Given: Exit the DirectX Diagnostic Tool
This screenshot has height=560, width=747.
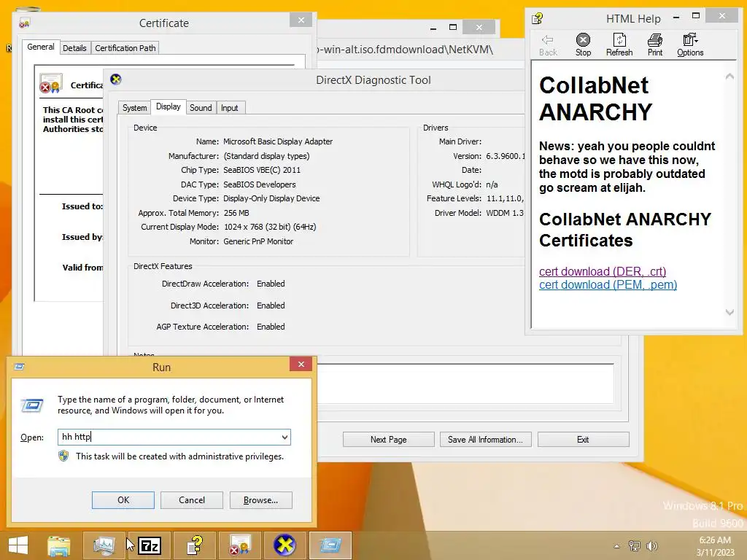Looking at the screenshot, I should 583,440.
